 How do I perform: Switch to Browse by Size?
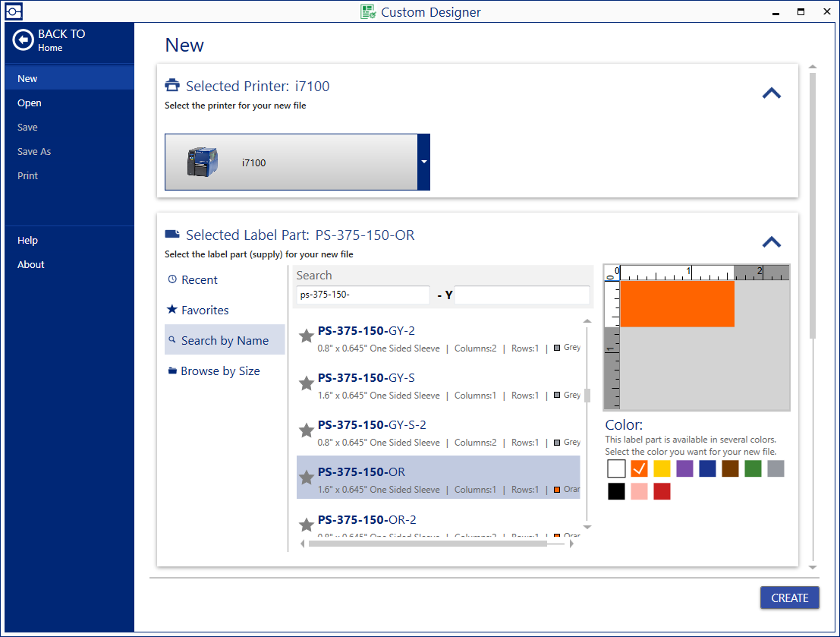coord(225,371)
